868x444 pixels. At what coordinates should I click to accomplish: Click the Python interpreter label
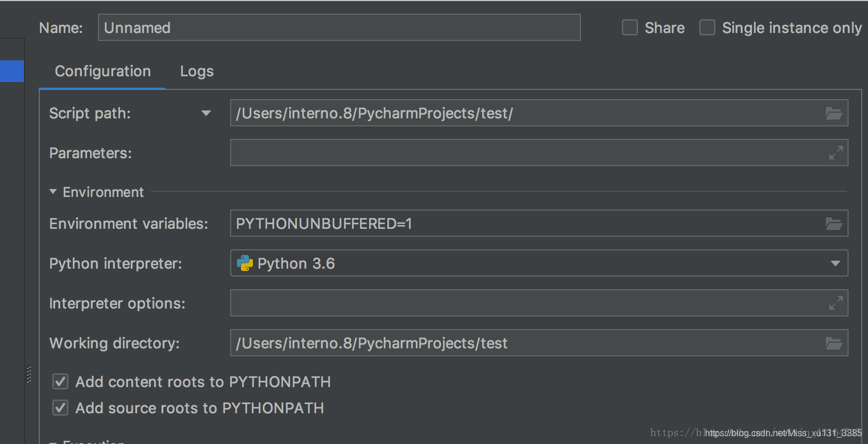click(x=116, y=264)
